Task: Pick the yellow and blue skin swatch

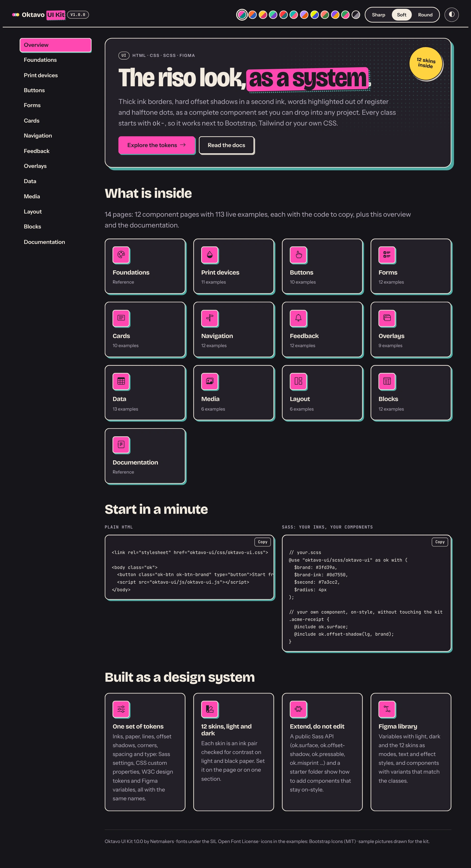Action: coord(314,15)
